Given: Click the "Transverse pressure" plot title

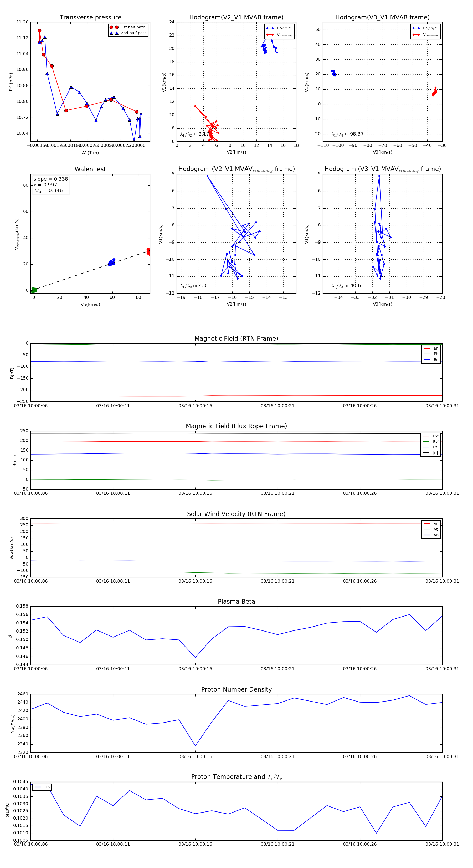Looking at the screenshot, I should point(90,18).
